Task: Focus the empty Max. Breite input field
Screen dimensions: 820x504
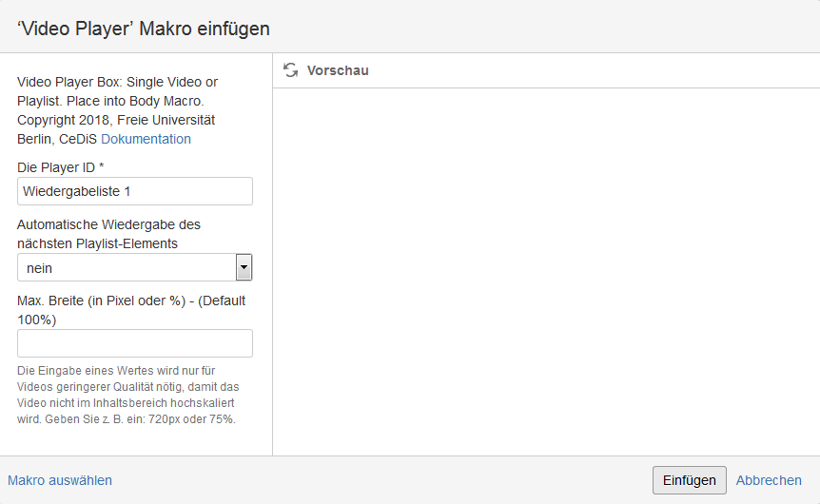Action: pos(135,343)
